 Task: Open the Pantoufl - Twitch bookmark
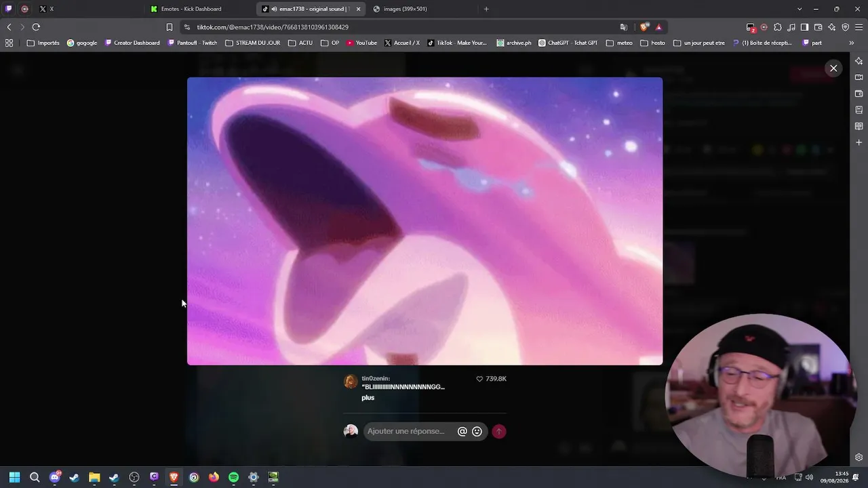pyautogui.click(x=193, y=43)
